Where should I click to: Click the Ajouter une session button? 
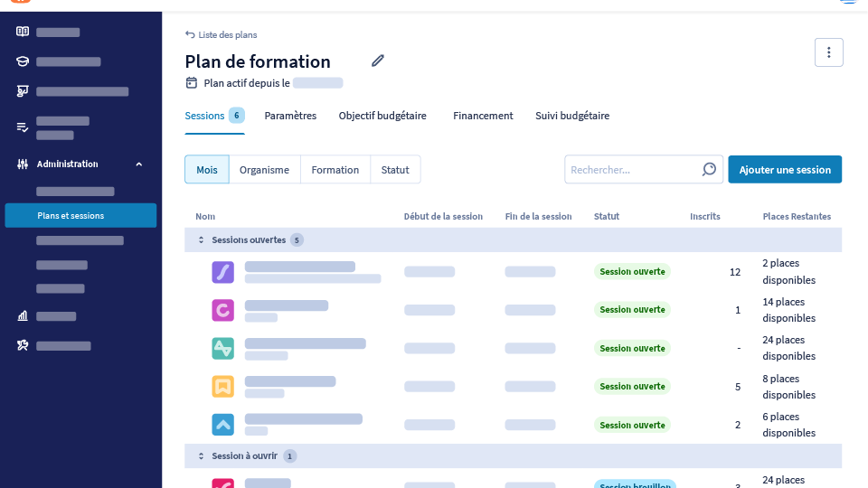point(784,169)
